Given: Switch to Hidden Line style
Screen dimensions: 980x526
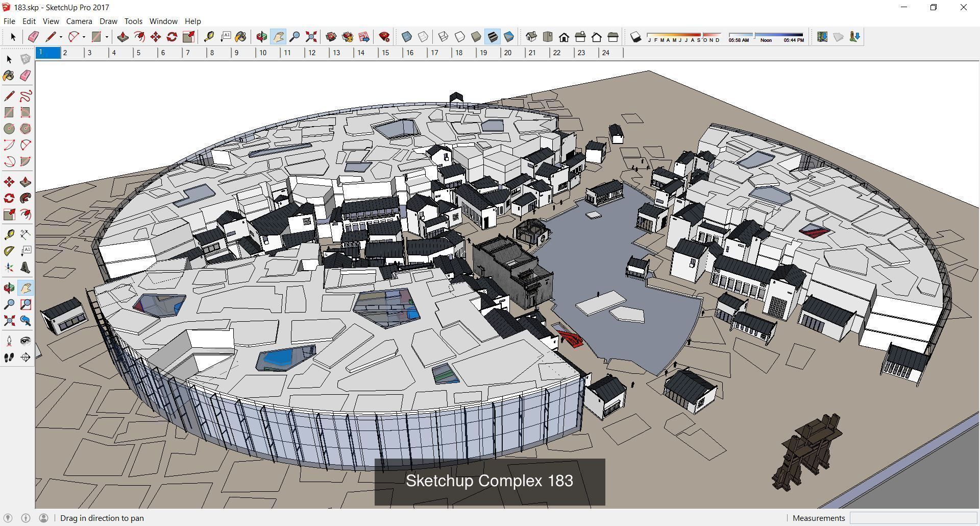Looking at the screenshot, I should tap(460, 37).
